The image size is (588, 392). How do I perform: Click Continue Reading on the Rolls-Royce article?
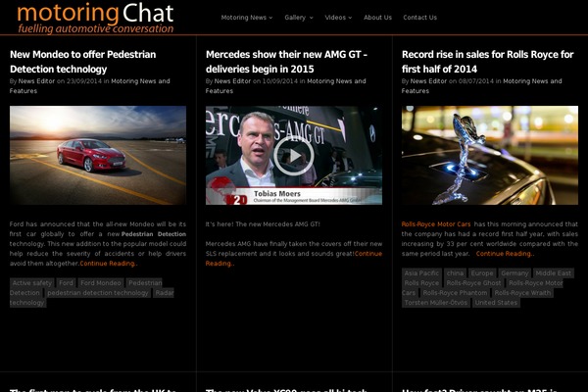tap(505, 254)
